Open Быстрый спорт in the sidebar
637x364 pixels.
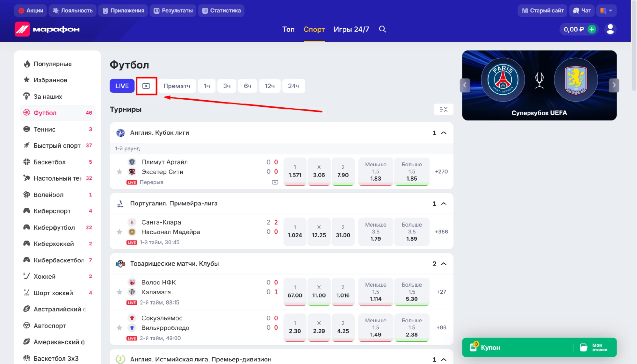click(58, 146)
